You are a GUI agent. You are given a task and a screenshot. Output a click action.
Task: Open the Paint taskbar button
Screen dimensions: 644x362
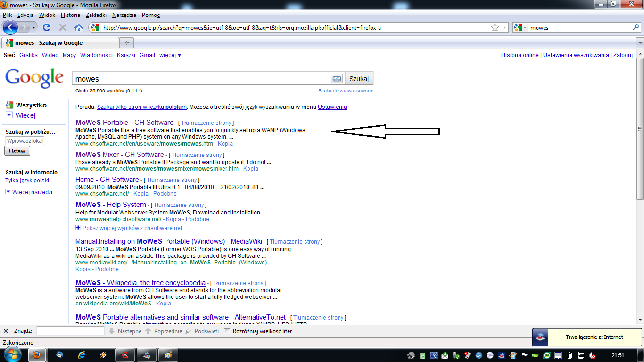point(168,355)
